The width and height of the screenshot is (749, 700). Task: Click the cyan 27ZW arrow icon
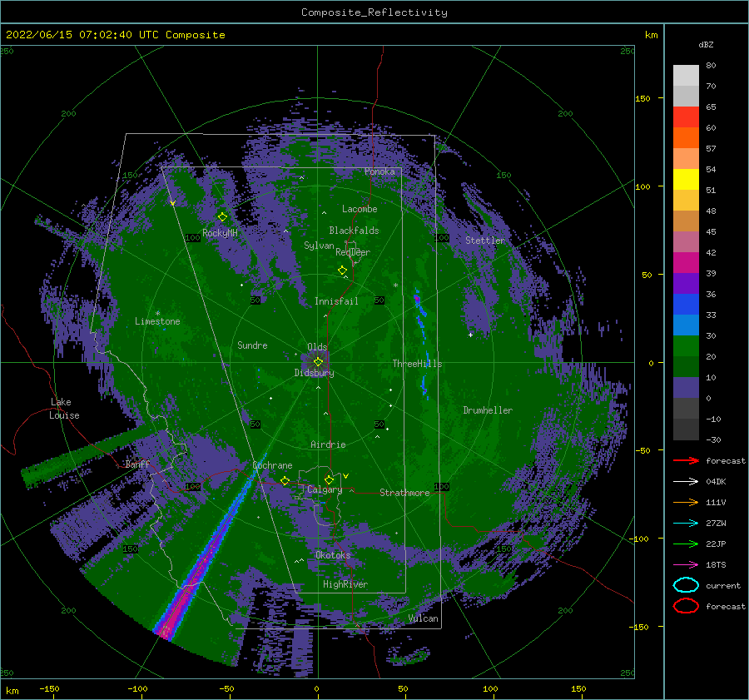click(x=686, y=524)
